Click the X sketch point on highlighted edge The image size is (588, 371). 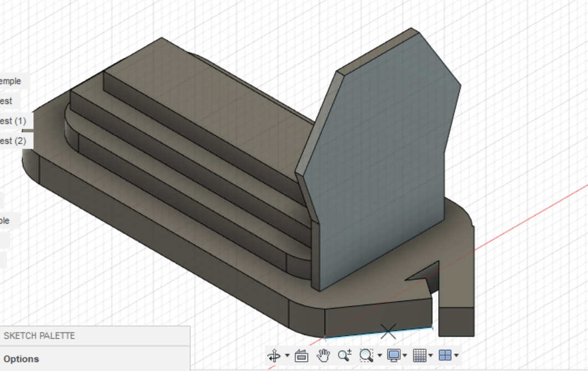[388, 331]
